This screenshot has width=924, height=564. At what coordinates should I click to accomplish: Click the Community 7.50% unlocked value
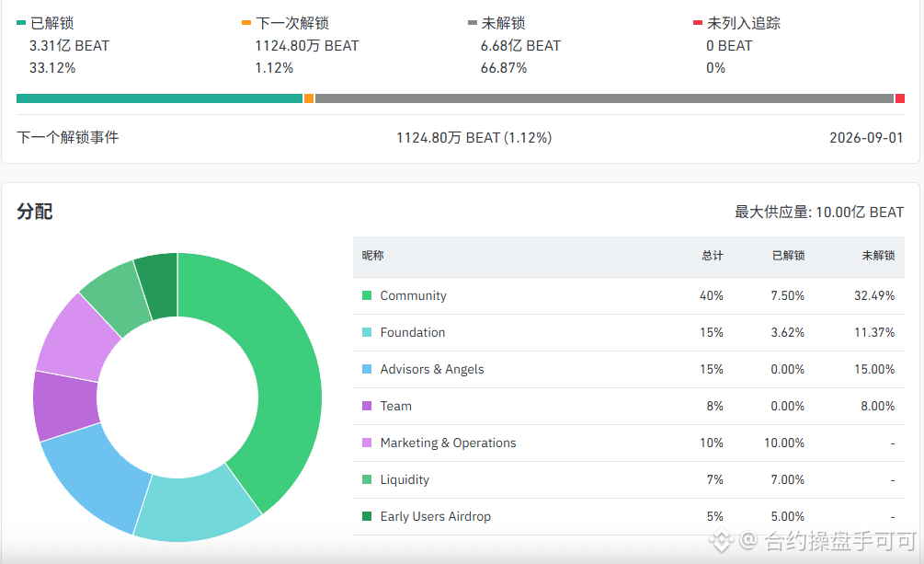tap(787, 295)
